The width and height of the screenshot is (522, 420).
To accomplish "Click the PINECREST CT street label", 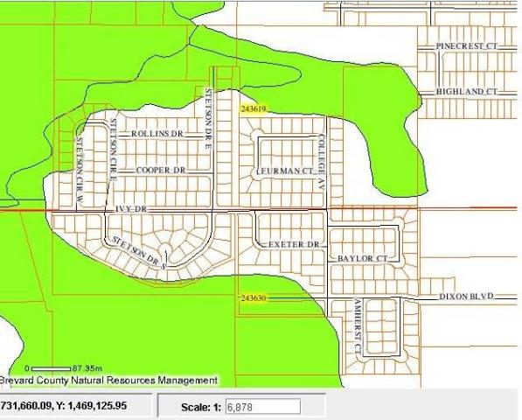I will [467, 46].
